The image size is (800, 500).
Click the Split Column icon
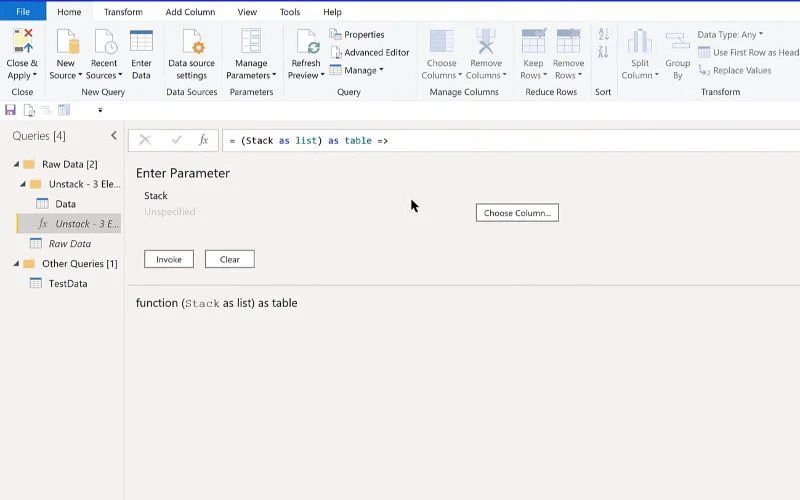click(640, 41)
